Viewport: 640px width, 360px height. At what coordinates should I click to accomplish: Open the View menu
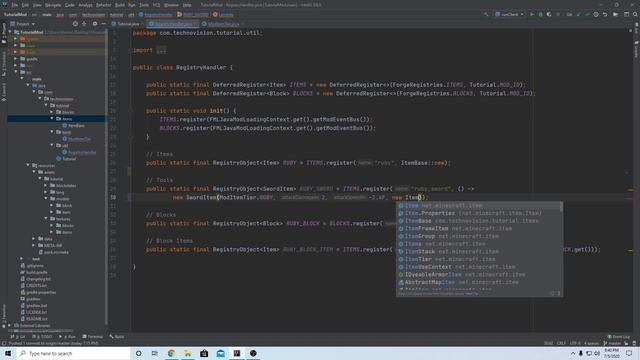point(37,5)
